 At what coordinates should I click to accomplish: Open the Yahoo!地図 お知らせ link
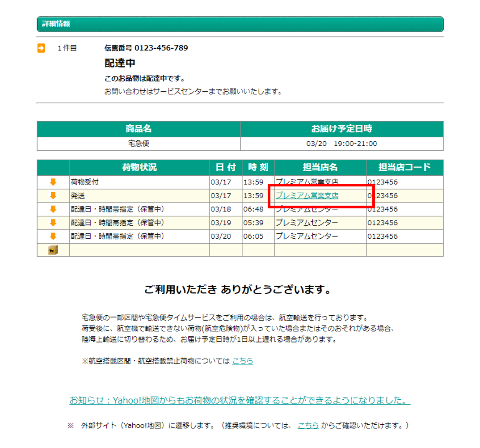tap(240, 401)
